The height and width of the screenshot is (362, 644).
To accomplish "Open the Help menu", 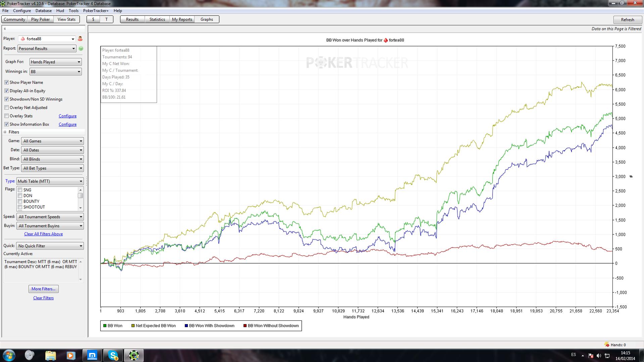I will (x=118, y=11).
